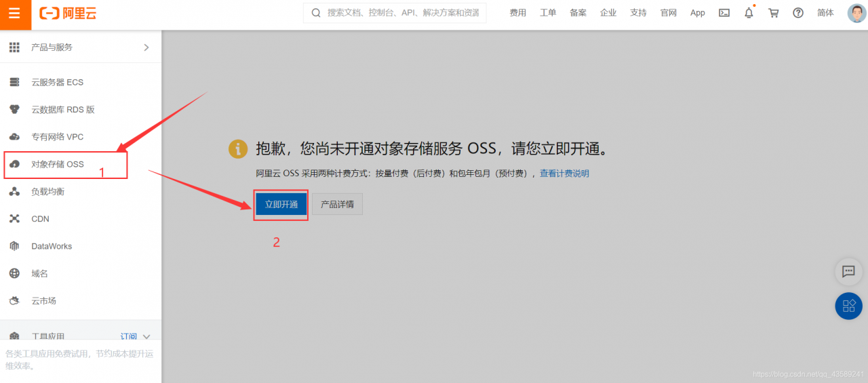This screenshot has height=383, width=868.
Task: Open the 支持 menu
Action: click(638, 13)
